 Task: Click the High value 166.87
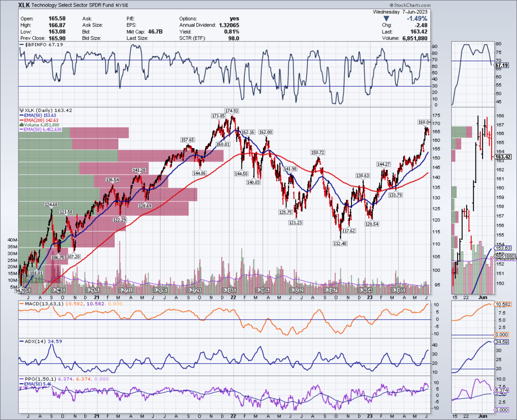[57, 25]
